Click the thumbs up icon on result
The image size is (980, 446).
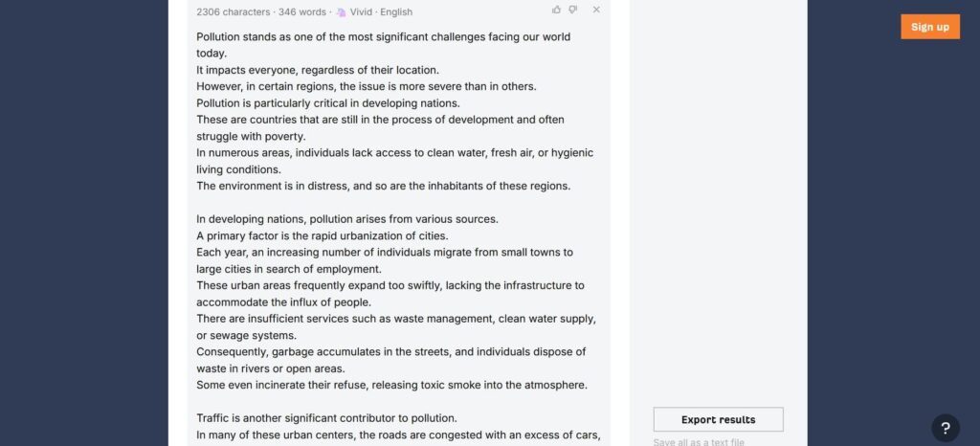tap(557, 10)
